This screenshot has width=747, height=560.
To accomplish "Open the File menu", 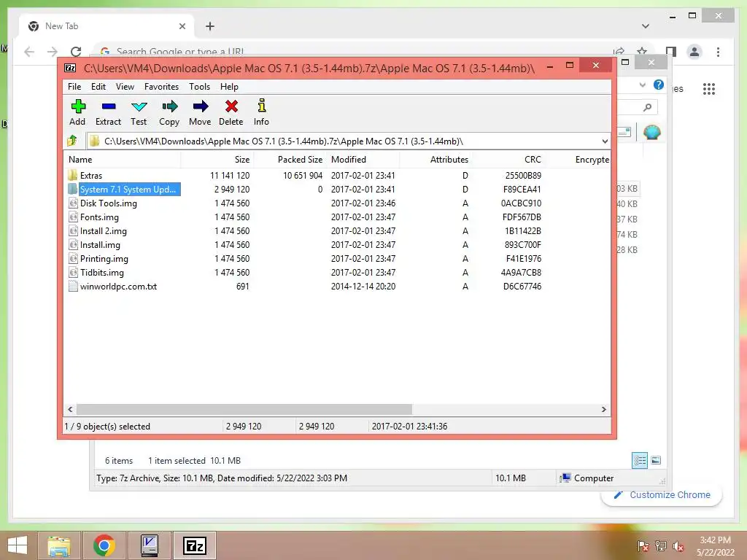I will 74,87.
